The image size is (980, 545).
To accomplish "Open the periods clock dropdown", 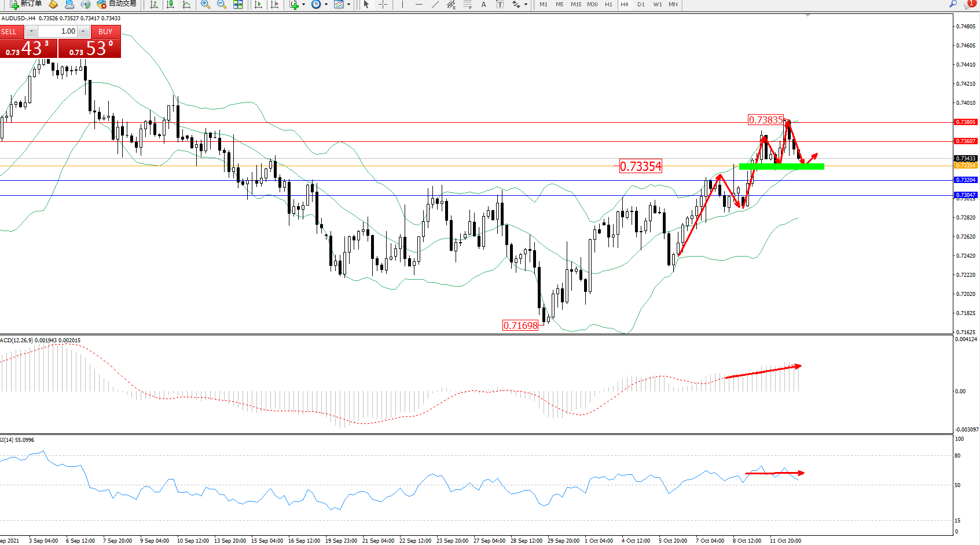I will pyautogui.click(x=326, y=5).
